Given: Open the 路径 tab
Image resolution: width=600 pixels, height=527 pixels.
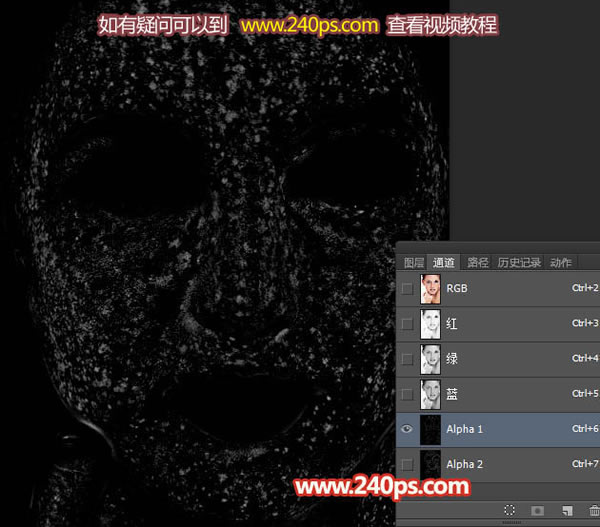Looking at the screenshot, I should [x=478, y=263].
